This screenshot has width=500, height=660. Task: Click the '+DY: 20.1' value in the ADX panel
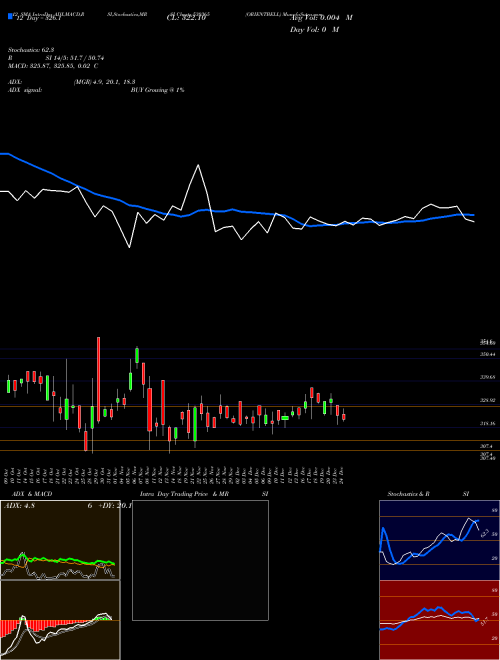[x=115, y=506]
